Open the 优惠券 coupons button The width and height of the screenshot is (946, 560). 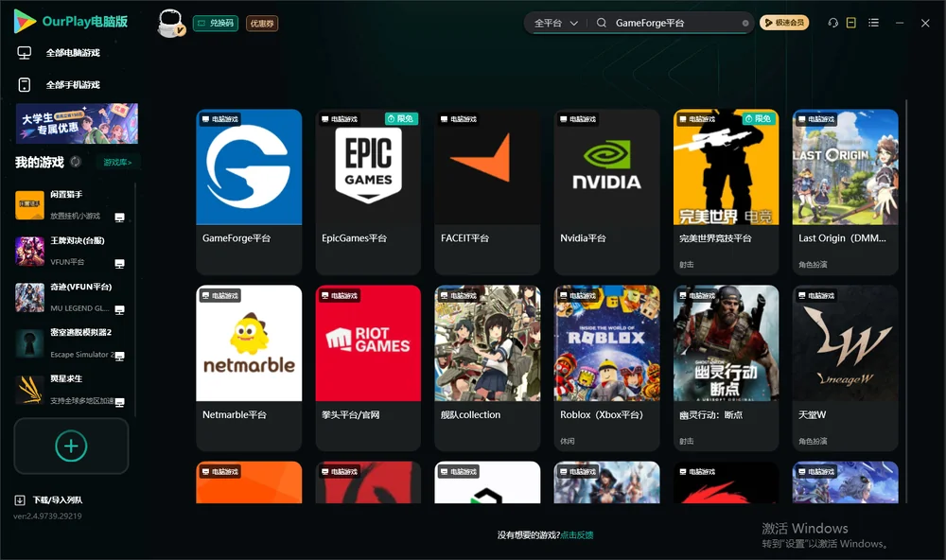262,24
